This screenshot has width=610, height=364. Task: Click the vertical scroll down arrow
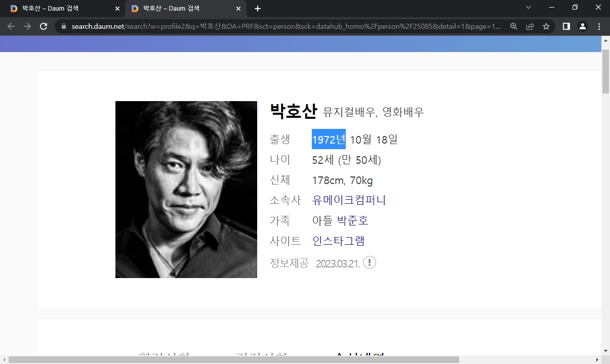[605, 351]
